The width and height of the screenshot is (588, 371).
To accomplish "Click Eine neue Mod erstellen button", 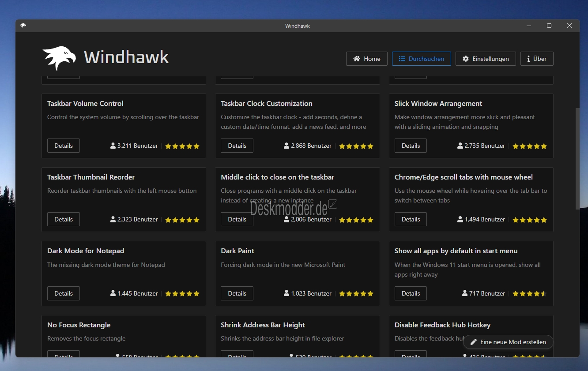I will (x=508, y=342).
